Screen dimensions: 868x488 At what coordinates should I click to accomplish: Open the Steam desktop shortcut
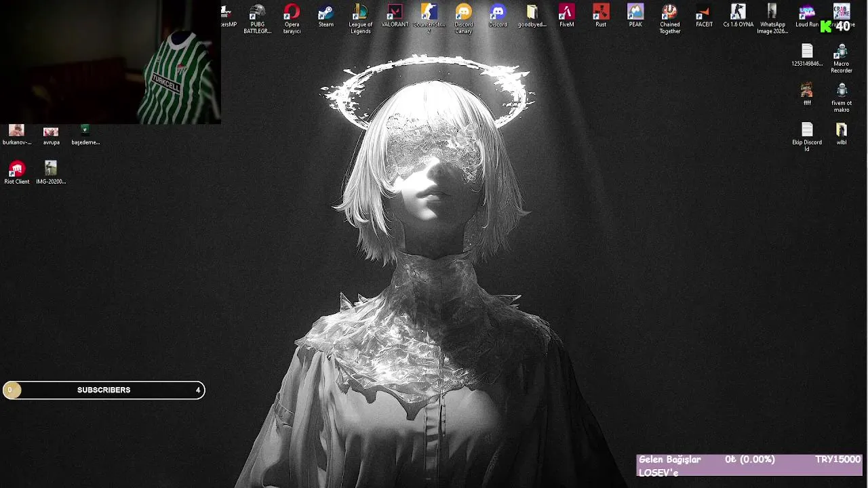point(326,16)
